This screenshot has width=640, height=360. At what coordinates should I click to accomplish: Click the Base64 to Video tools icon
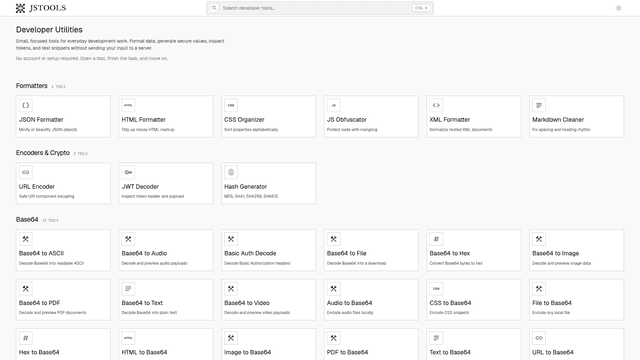click(x=231, y=289)
